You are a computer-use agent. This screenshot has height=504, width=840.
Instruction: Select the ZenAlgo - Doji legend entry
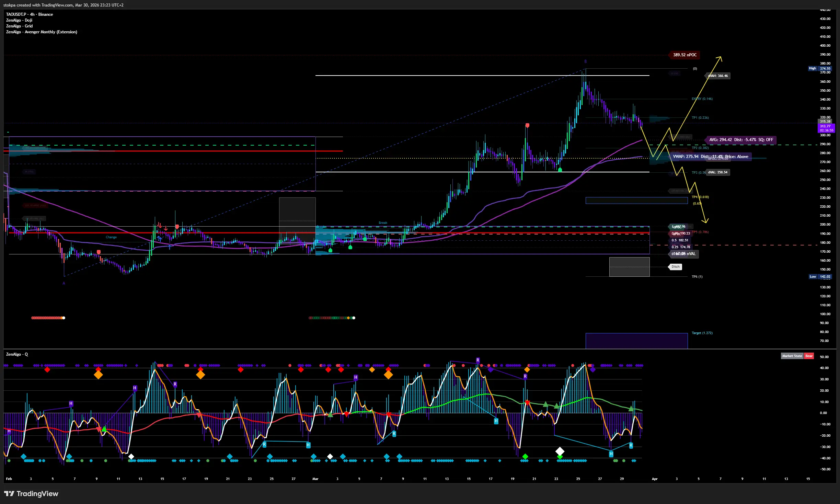(19, 20)
